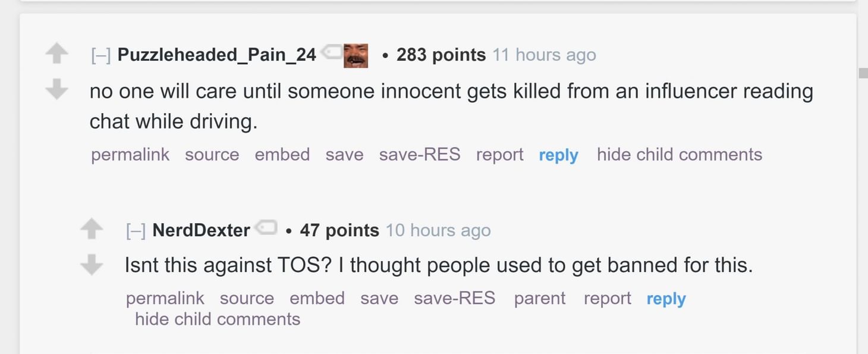Image resolution: width=868 pixels, height=354 pixels.
Task: Reply to NerdDexter's comment
Action: [666, 299]
